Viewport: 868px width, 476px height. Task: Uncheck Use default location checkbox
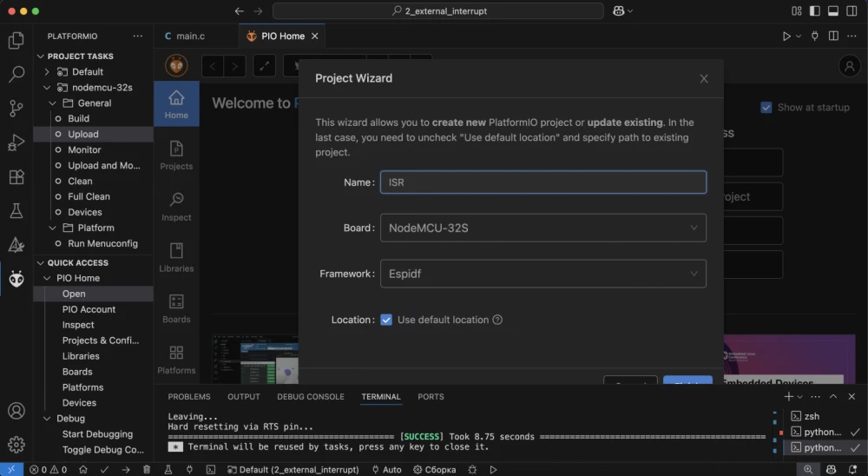[386, 320]
